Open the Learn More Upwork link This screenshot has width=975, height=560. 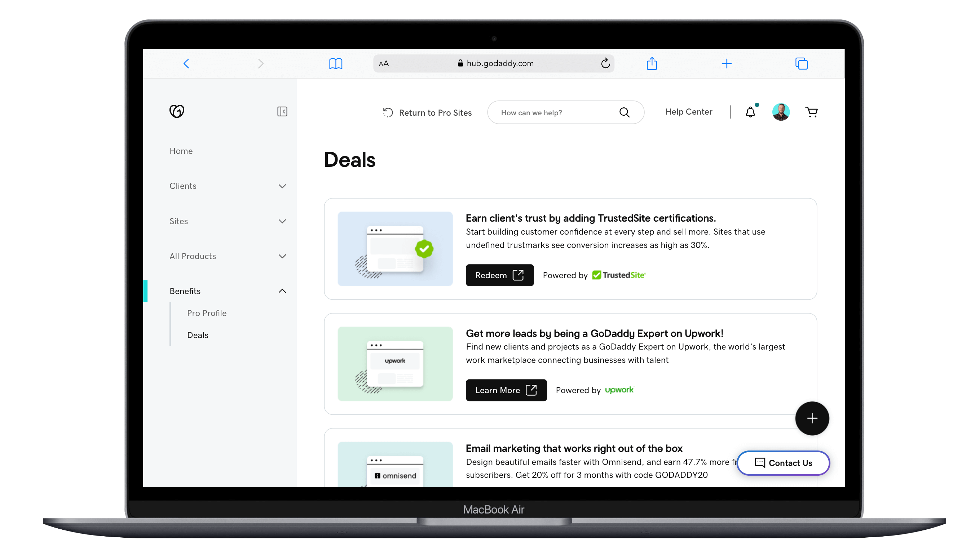506,390
